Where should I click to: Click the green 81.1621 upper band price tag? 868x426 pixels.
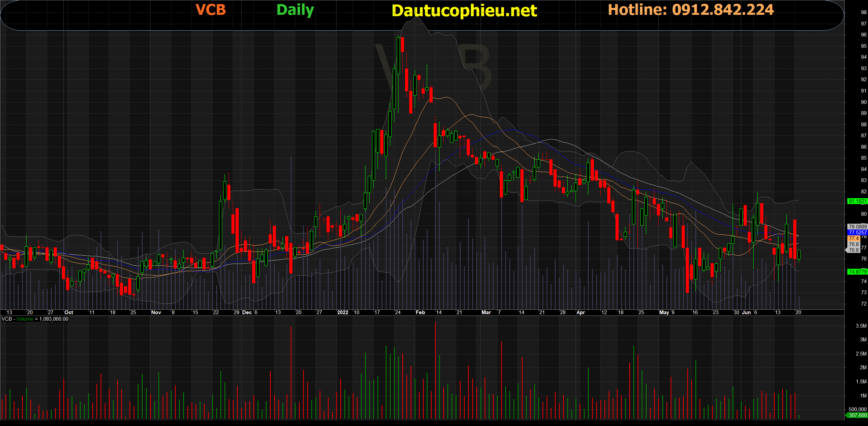tap(857, 201)
